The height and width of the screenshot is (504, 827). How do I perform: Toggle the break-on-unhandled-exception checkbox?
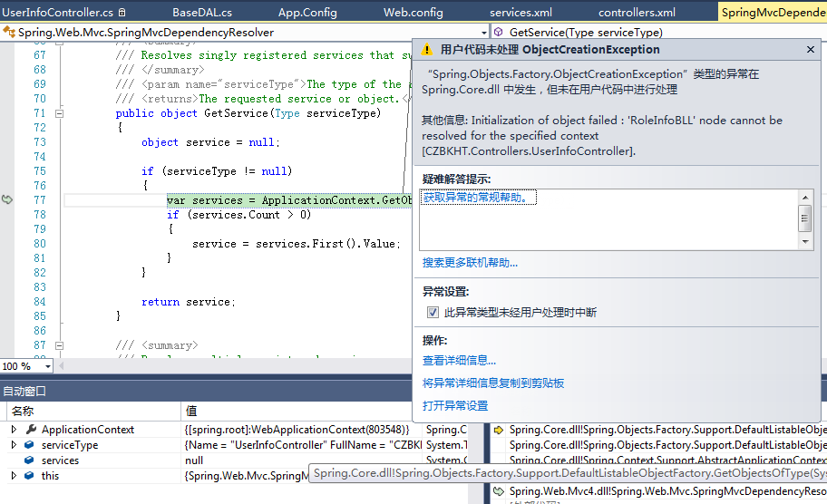(433, 313)
